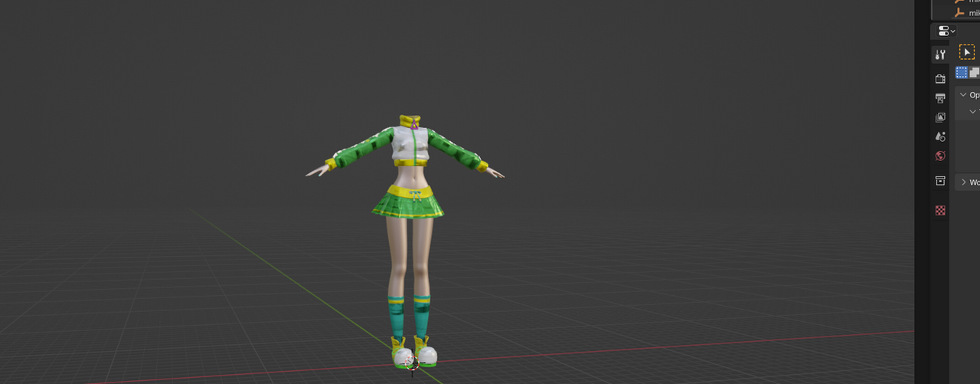Open the View Layer properties tab

coord(940,117)
